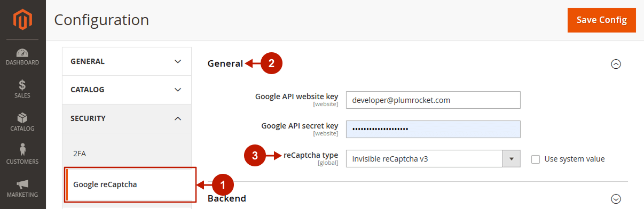Collapse the SECURITY config group
Image resolution: width=644 pixels, height=209 pixels.
127,118
